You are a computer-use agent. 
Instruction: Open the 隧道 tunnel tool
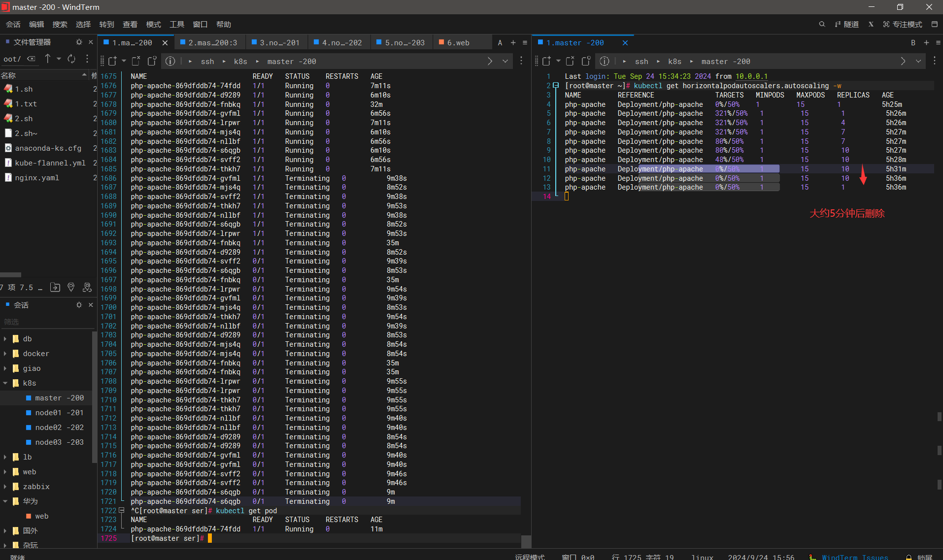coord(847,24)
